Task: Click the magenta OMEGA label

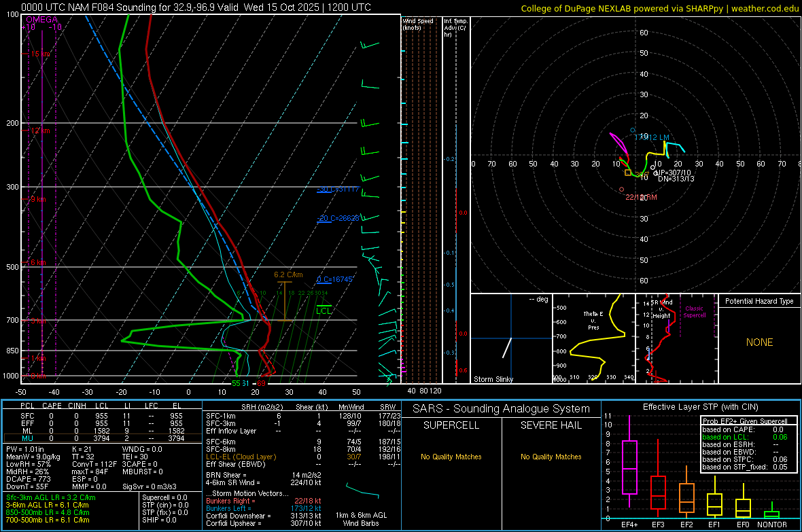Action: click(x=42, y=20)
